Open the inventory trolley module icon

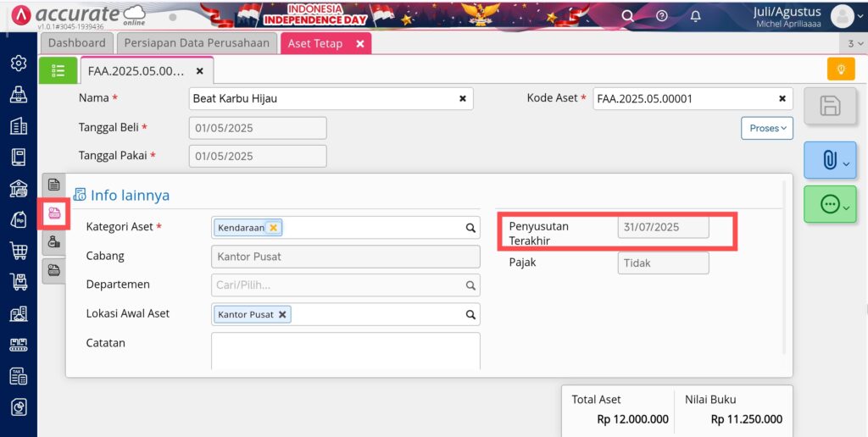pos(19,282)
